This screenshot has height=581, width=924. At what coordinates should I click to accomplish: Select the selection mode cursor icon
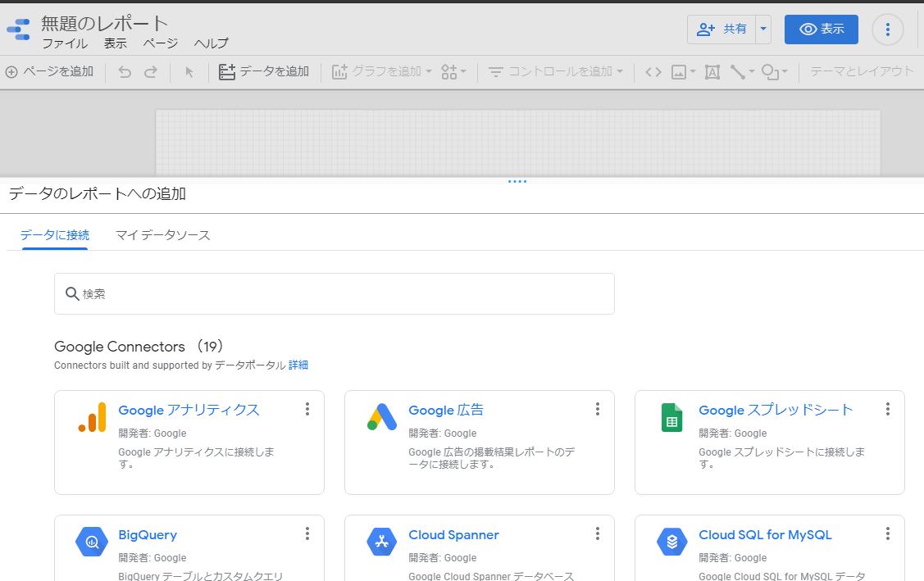tap(189, 72)
